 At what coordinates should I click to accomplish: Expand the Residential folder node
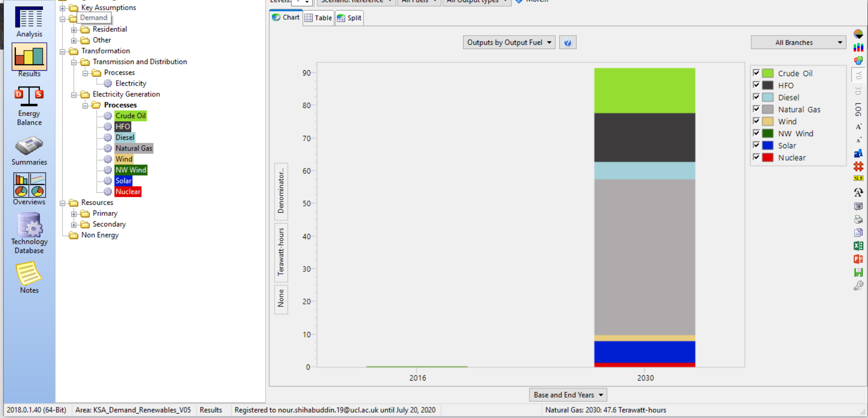[x=74, y=30]
